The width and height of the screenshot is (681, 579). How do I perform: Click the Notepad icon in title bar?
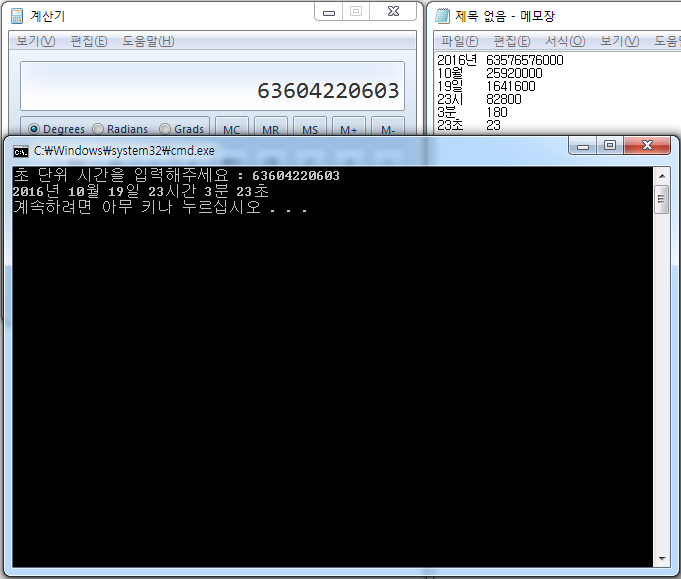443,16
